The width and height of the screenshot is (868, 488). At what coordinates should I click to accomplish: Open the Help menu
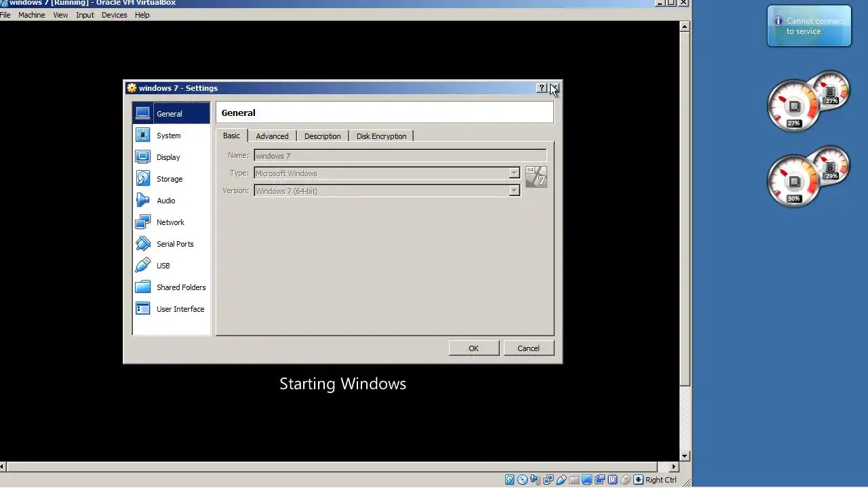tap(142, 15)
